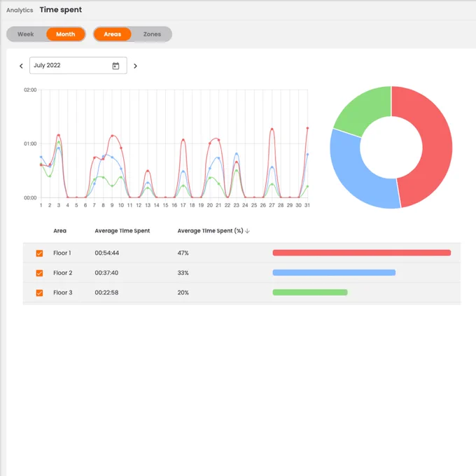Click the 01:00 y-axis label

(30, 143)
